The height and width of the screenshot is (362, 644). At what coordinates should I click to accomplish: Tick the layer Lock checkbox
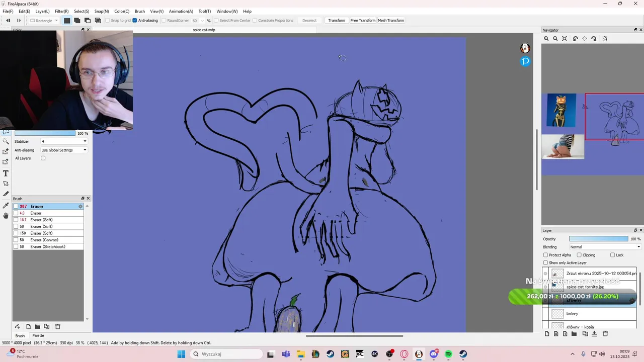(x=612, y=255)
